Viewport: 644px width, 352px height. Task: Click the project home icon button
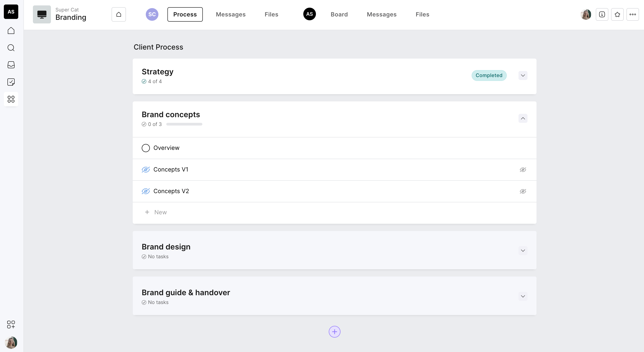pyautogui.click(x=119, y=14)
